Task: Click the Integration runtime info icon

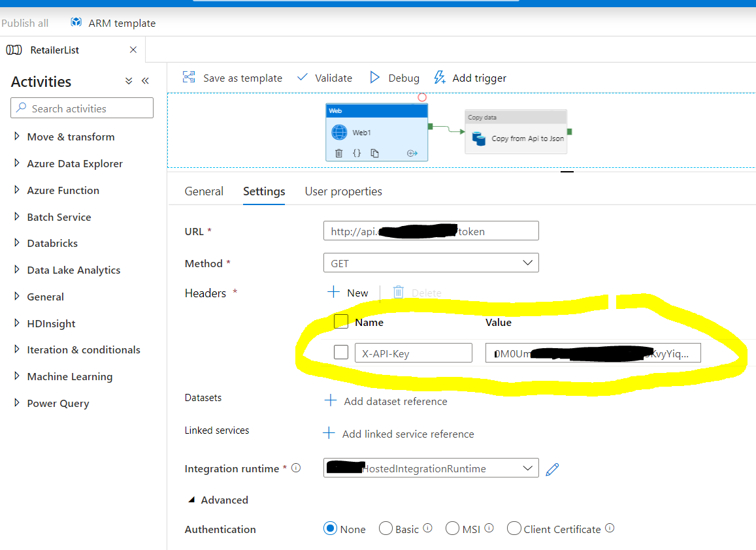Action: [296, 468]
